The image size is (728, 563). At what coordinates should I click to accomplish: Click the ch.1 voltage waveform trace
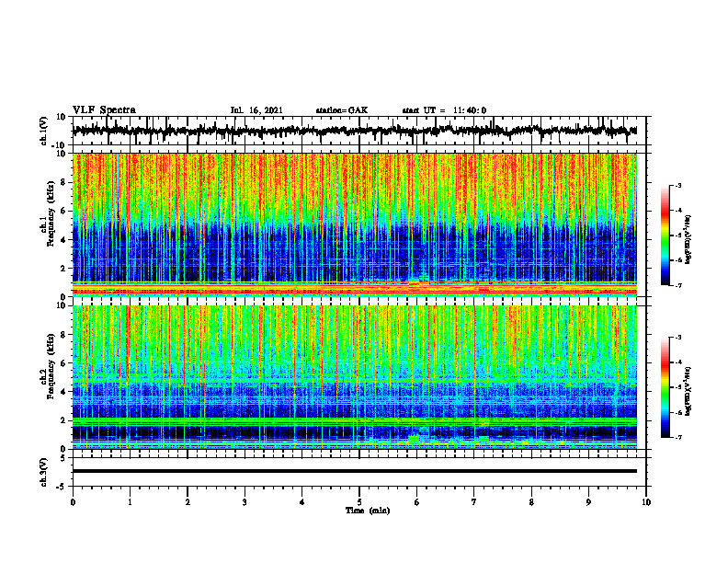coord(355,131)
